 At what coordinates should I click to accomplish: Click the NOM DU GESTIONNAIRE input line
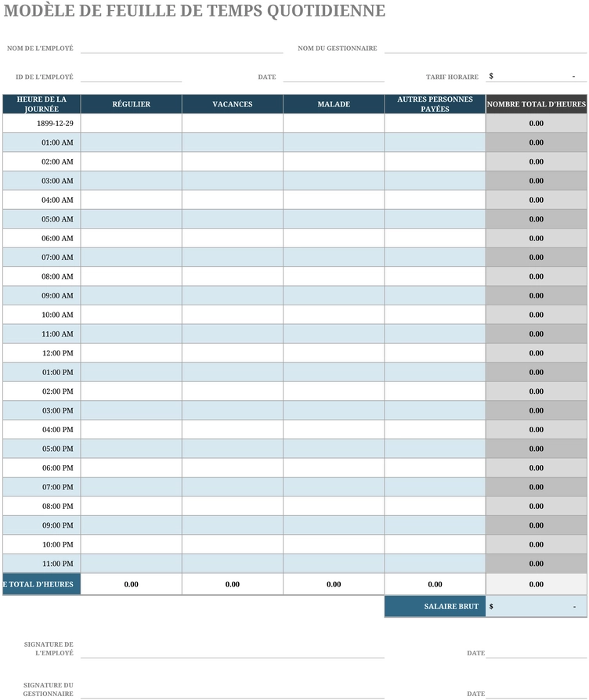click(486, 48)
